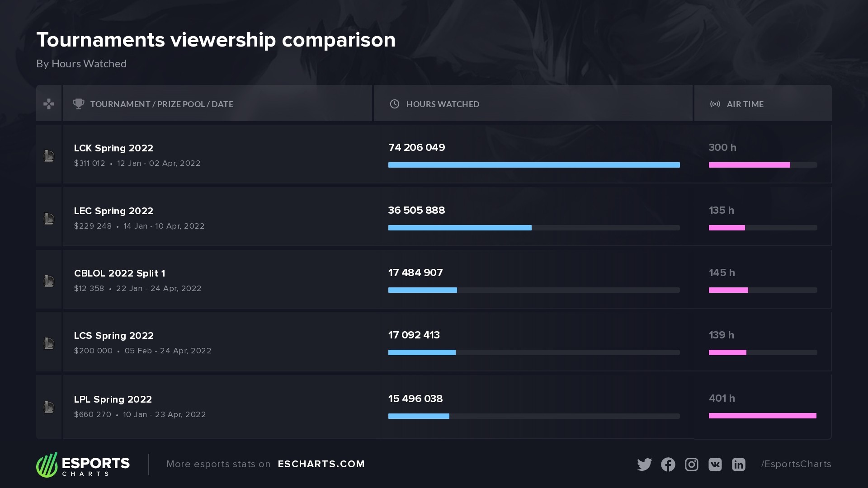Viewport: 868px width, 488px height.
Task: Open the LinkedIn icon link
Action: tap(738, 465)
